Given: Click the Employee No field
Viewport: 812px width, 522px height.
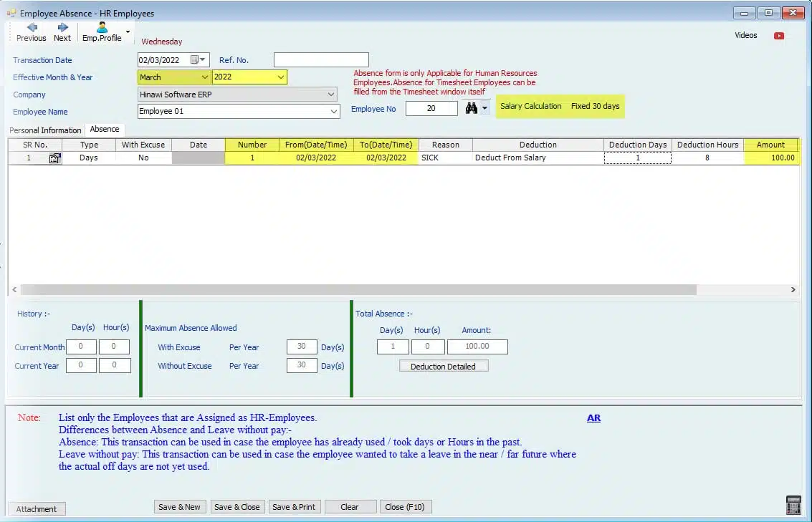Looking at the screenshot, I should pos(431,108).
